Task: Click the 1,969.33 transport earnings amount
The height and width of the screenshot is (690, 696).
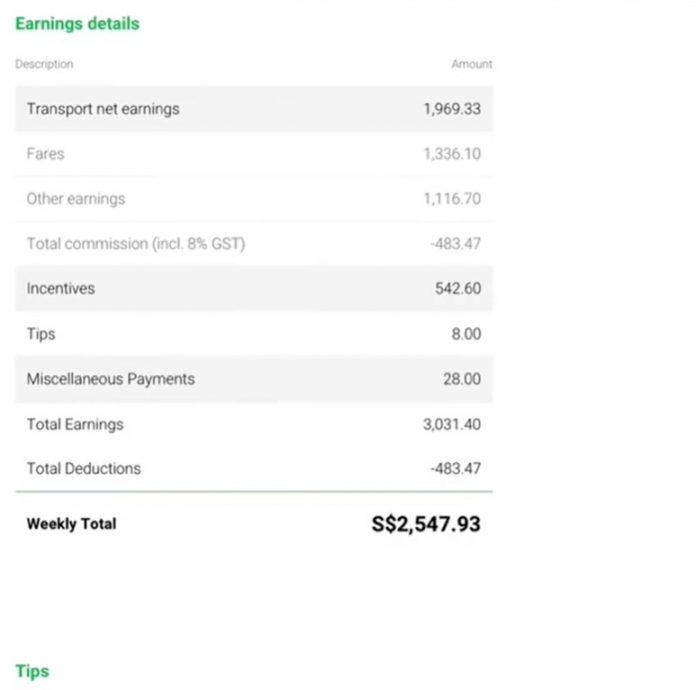Action: click(452, 108)
